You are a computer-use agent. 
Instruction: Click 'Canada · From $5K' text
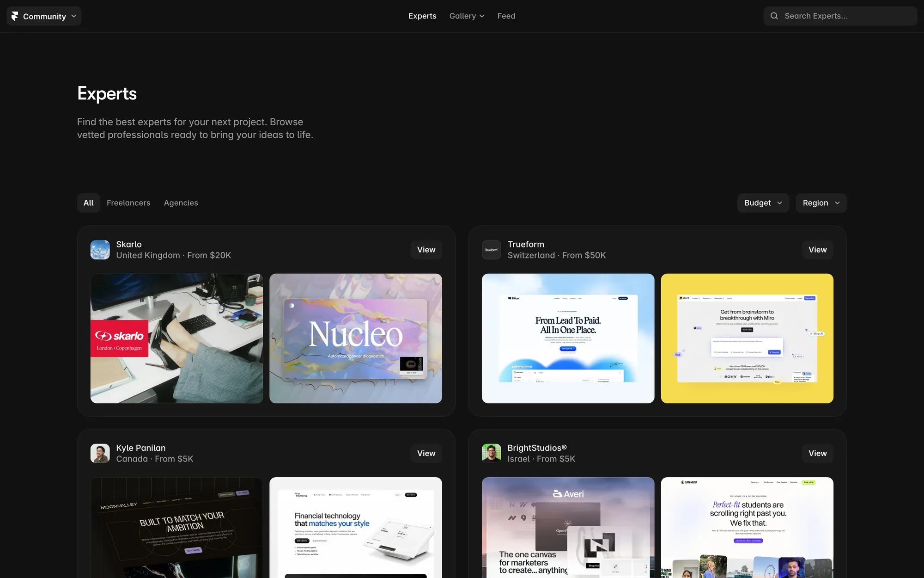click(x=155, y=459)
